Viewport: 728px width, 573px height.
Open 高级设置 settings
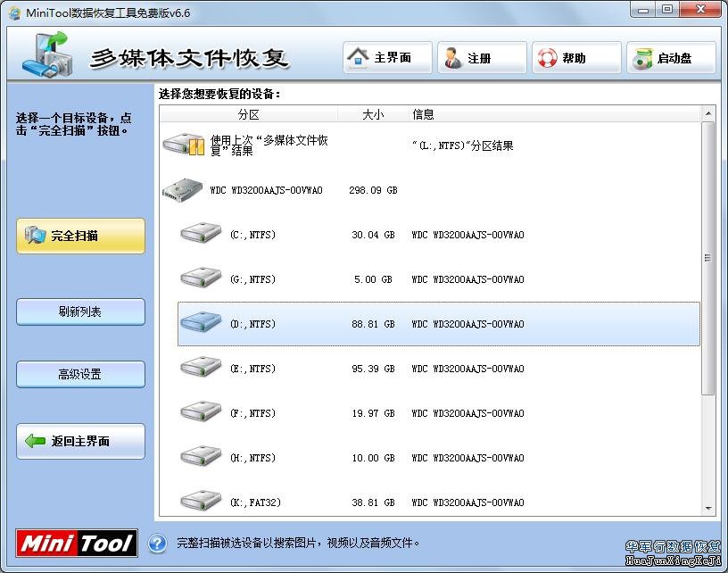(x=79, y=374)
